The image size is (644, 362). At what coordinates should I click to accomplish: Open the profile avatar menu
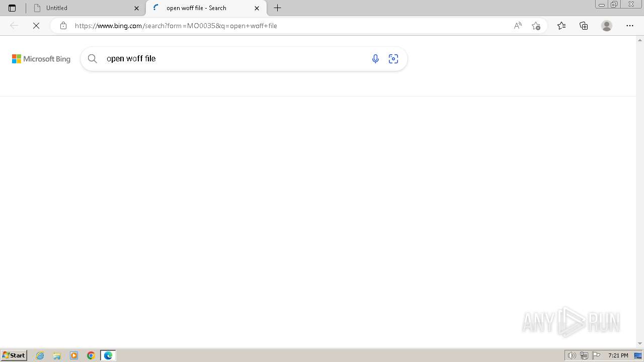click(x=607, y=26)
